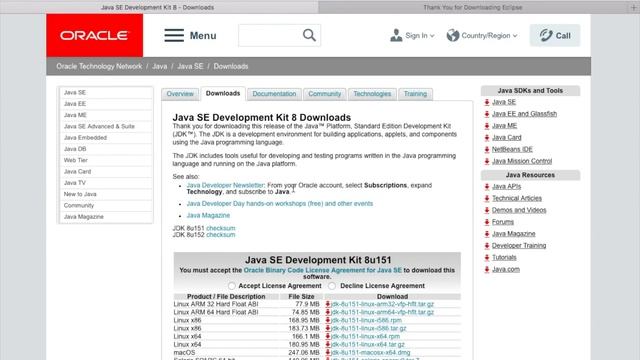Select Java Embedded in left sidebar
The width and height of the screenshot is (640, 360).
[x=106, y=138]
